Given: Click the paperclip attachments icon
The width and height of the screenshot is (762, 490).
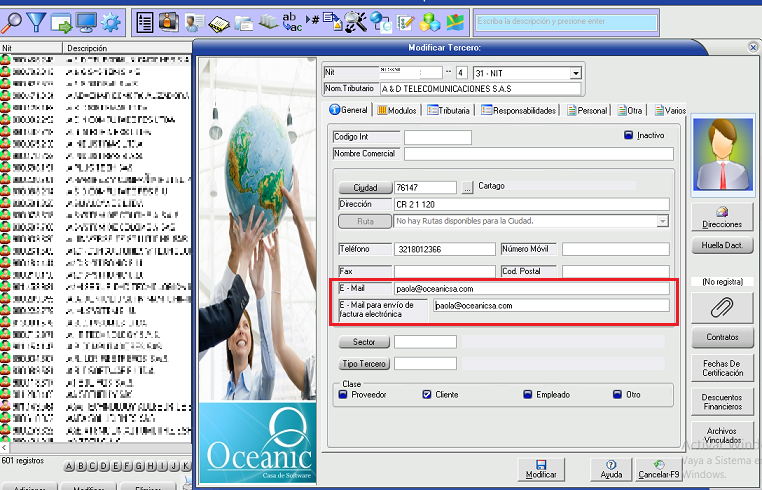Looking at the screenshot, I should click(721, 306).
